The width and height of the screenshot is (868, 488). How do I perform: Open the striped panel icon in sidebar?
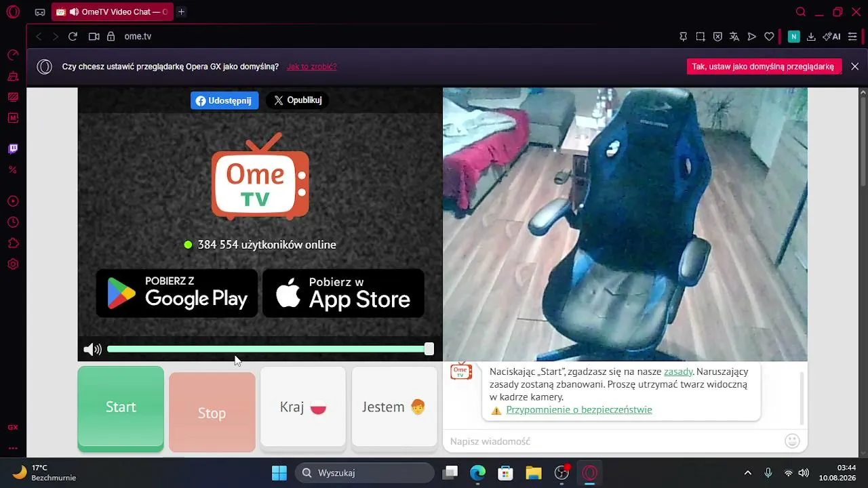pos(13,97)
